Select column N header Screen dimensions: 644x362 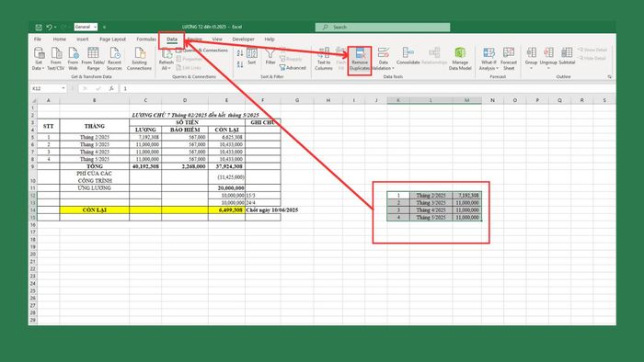tap(492, 100)
